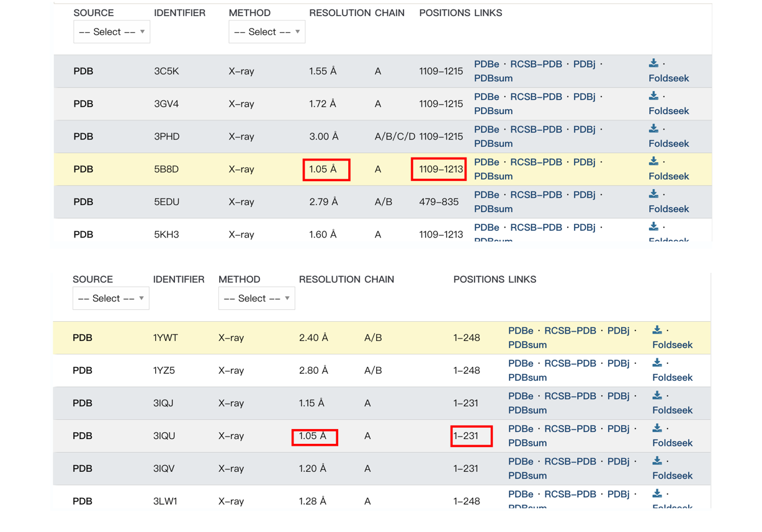Open lower table SOURCE select dropdown
This screenshot has width=762, height=532.
point(111,298)
